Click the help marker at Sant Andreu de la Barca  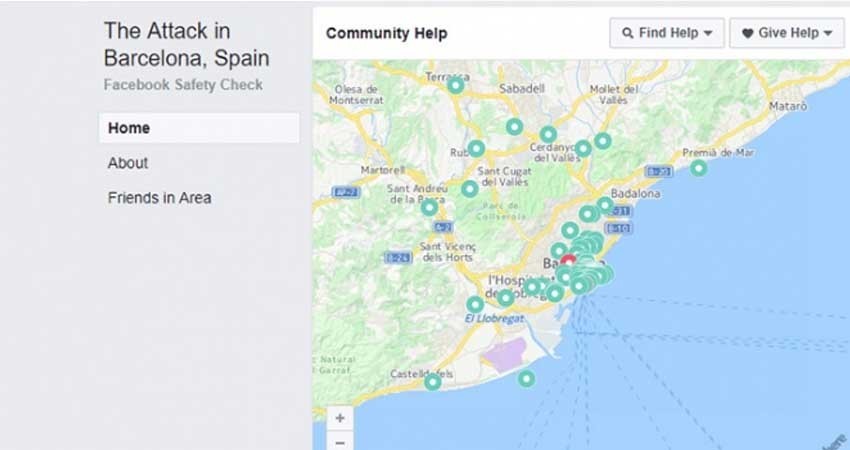pos(429,207)
